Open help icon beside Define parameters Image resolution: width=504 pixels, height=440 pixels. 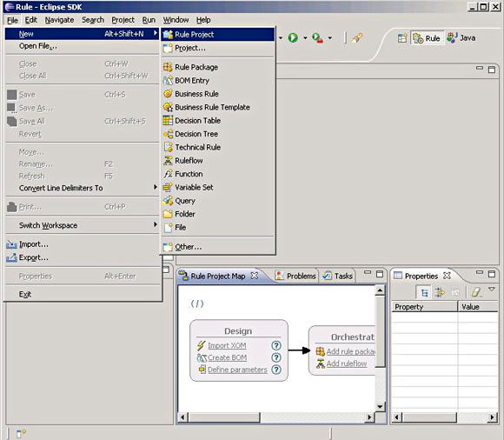276,370
